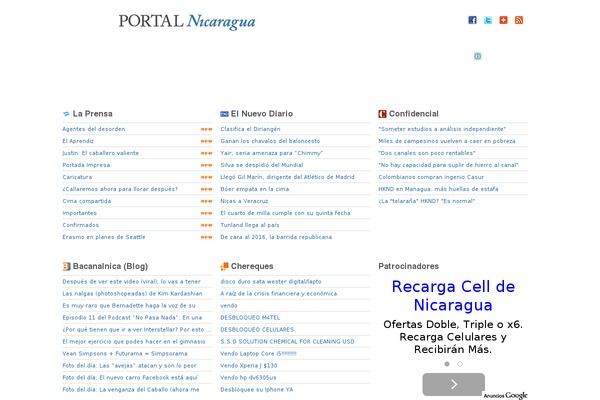Open 'Yair, sería amenaza para Chimmy'
The width and height of the screenshot is (600, 400).
pos(271,153)
